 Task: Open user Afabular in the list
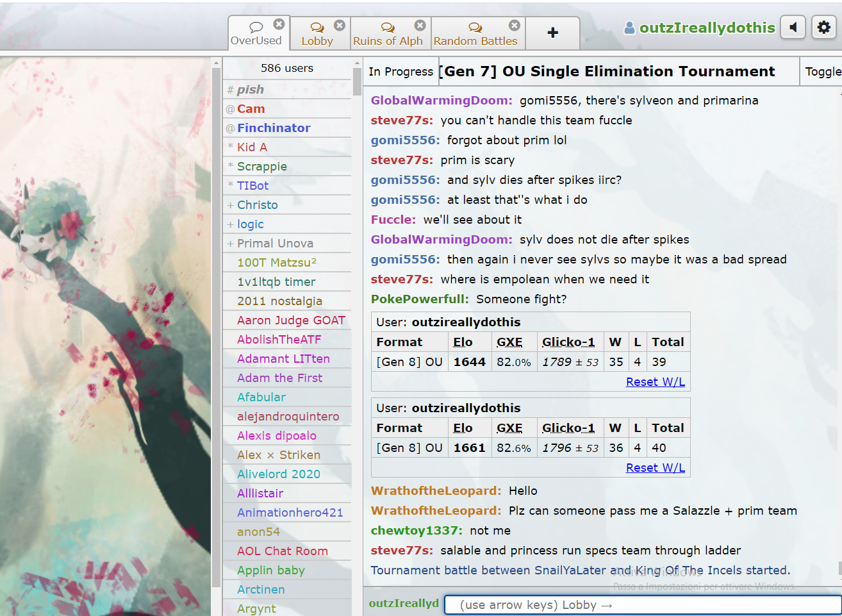[287, 397]
